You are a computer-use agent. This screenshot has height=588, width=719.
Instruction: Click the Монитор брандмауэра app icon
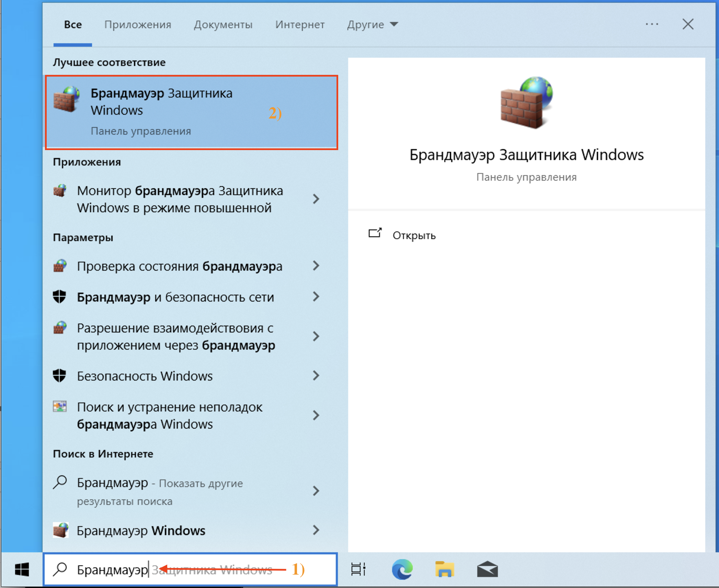pos(60,191)
